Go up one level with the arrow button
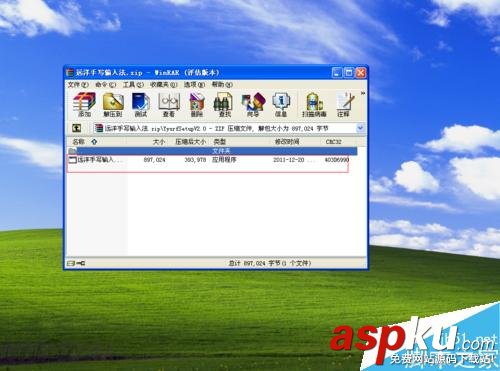This screenshot has height=371, width=500. tap(77, 128)
